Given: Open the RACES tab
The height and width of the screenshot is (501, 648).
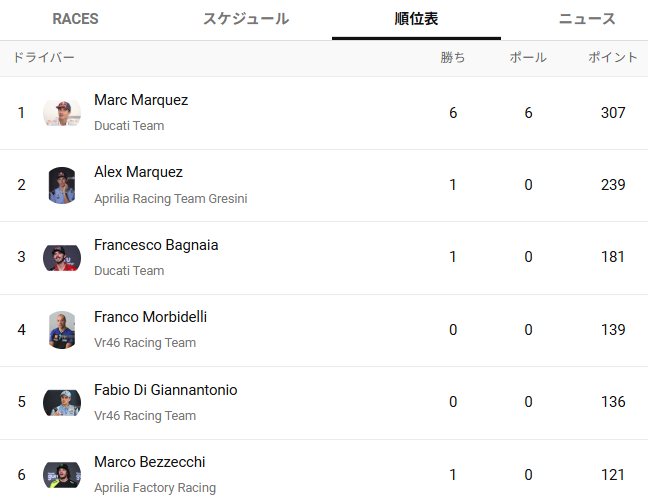Looking at the screenshot, I should (x=75, y=19).
